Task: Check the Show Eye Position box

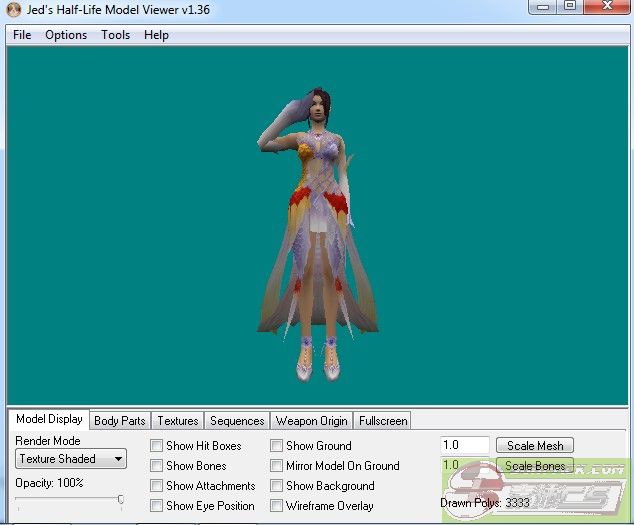Action: [156, 506]
